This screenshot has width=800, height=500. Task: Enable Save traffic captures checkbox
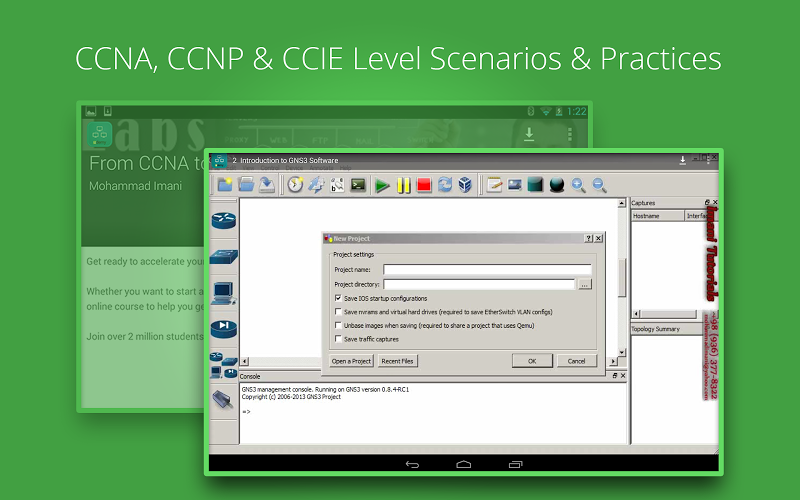(x=338, y=338)
